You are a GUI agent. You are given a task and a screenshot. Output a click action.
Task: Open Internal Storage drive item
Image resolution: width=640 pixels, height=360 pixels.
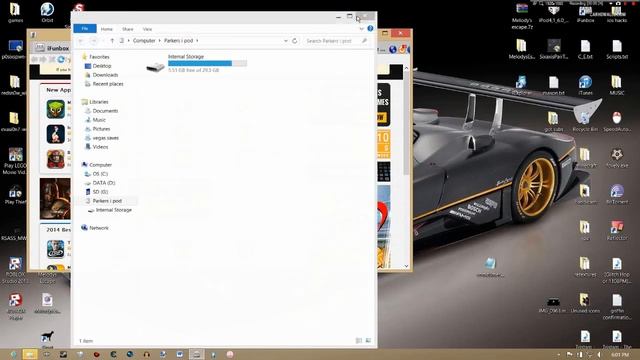tap(196, 63)
